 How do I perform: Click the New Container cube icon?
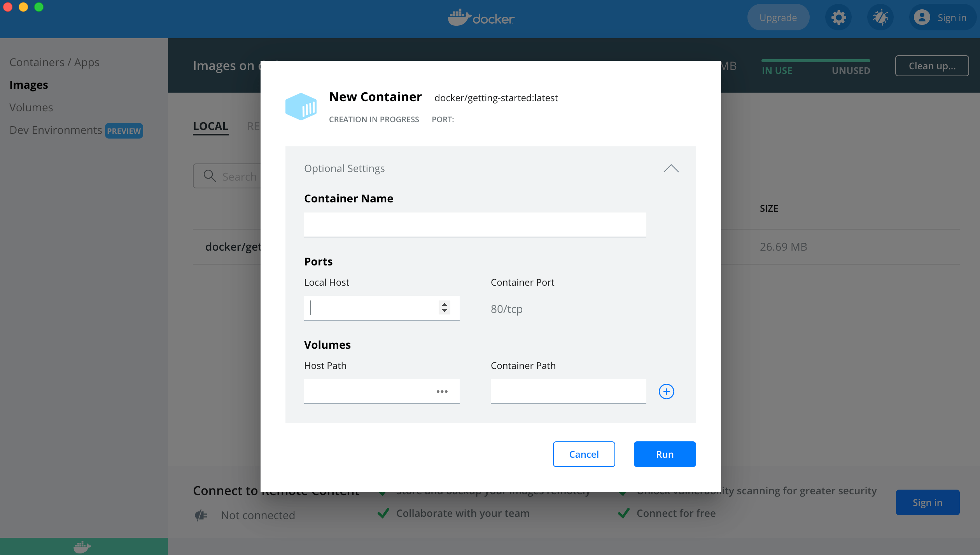301,106
